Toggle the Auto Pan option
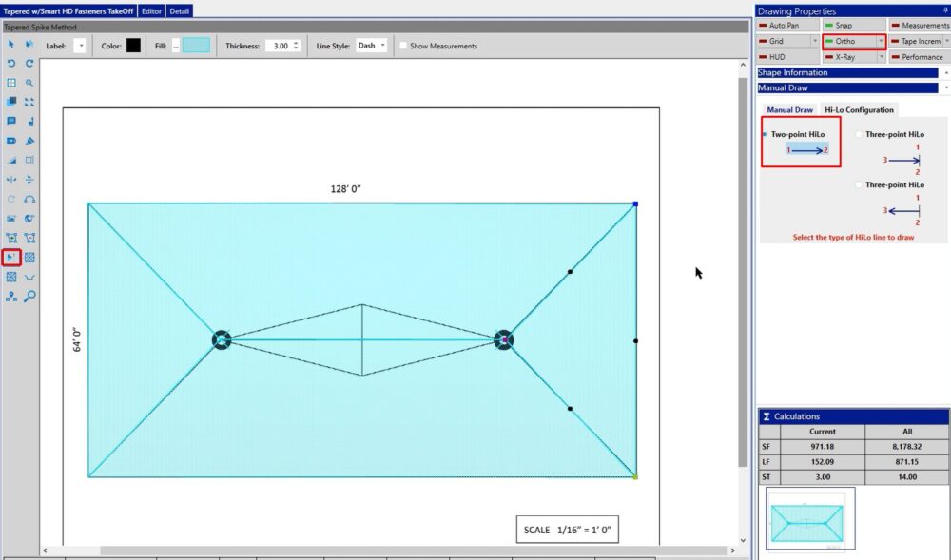Screen dimensions: 951x560 pos(786,26)
